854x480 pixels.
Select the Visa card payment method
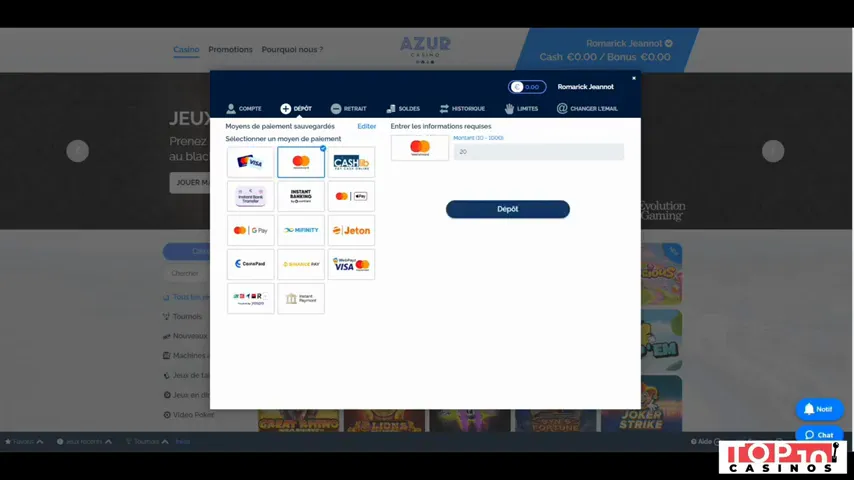click(251, 162)
